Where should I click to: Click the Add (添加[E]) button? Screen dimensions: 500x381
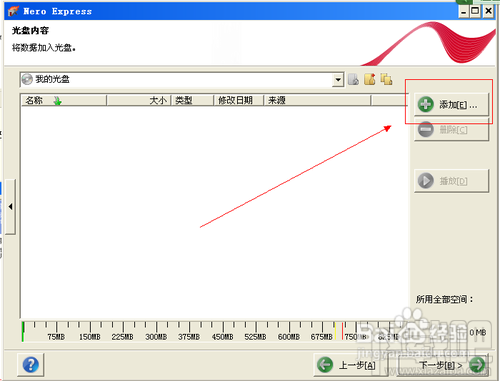point(452,105)
